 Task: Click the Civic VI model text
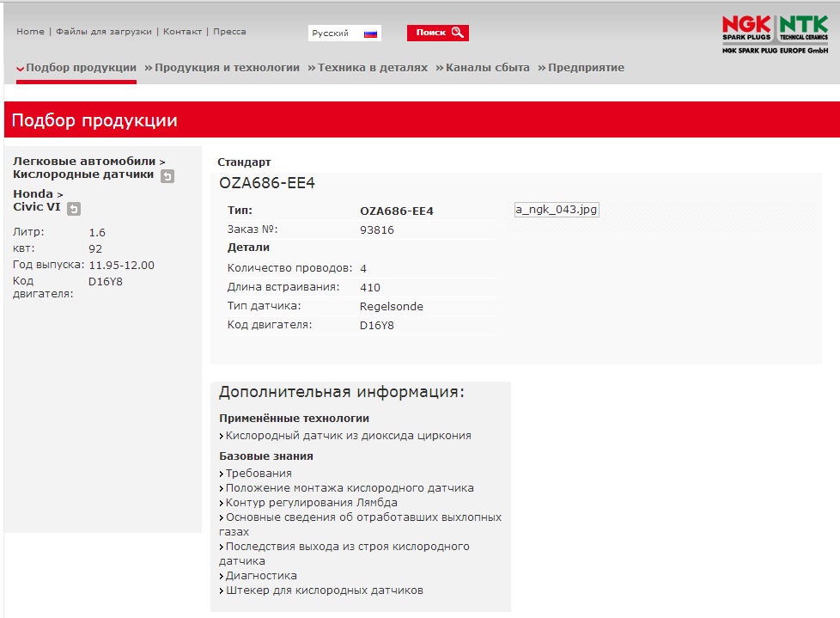tap(36, 207)
